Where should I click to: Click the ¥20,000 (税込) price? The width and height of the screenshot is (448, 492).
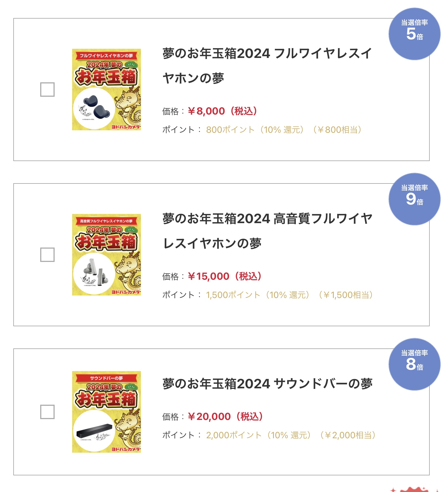(x=225, y=417)
